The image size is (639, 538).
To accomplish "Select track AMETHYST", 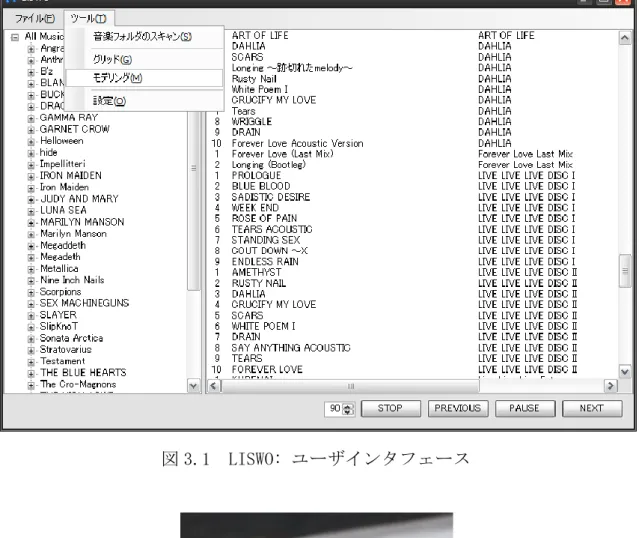I will click(x=256, y=272).
